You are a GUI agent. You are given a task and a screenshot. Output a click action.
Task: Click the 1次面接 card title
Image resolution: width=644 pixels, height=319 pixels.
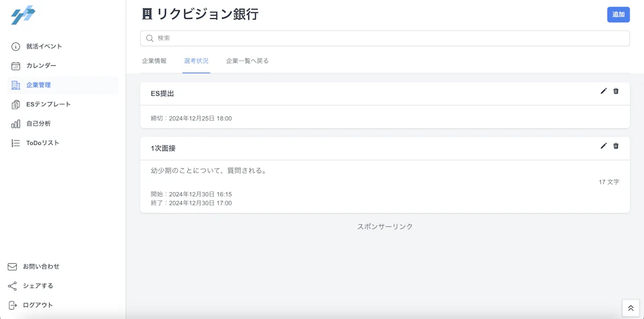164,148
